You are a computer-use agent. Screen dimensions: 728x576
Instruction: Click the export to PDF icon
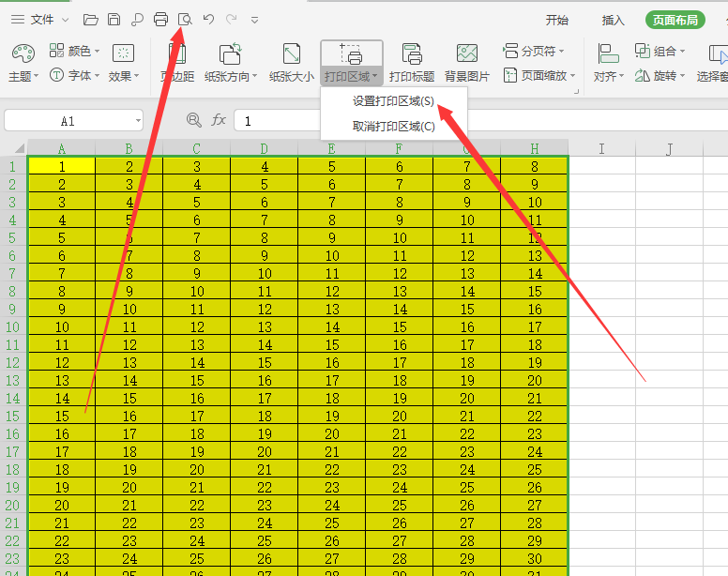tap(137, 20)
